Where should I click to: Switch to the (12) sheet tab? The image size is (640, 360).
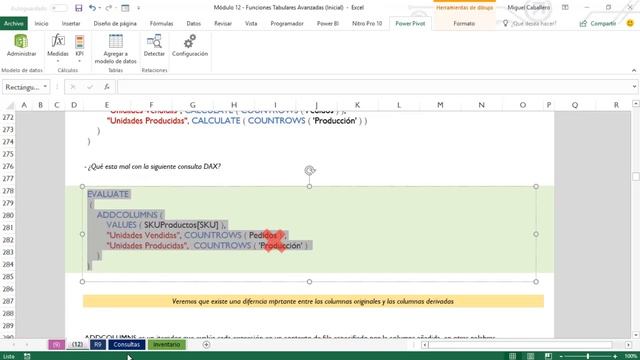click(77, 344)
